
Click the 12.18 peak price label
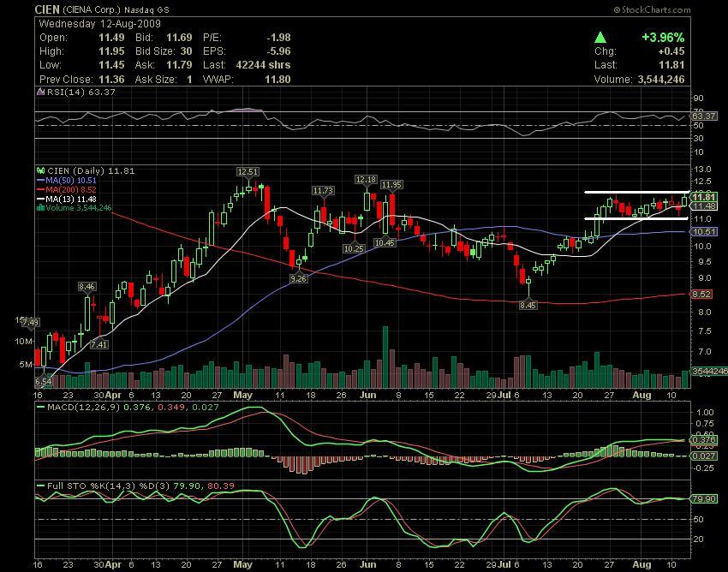(x=366, y=179)
